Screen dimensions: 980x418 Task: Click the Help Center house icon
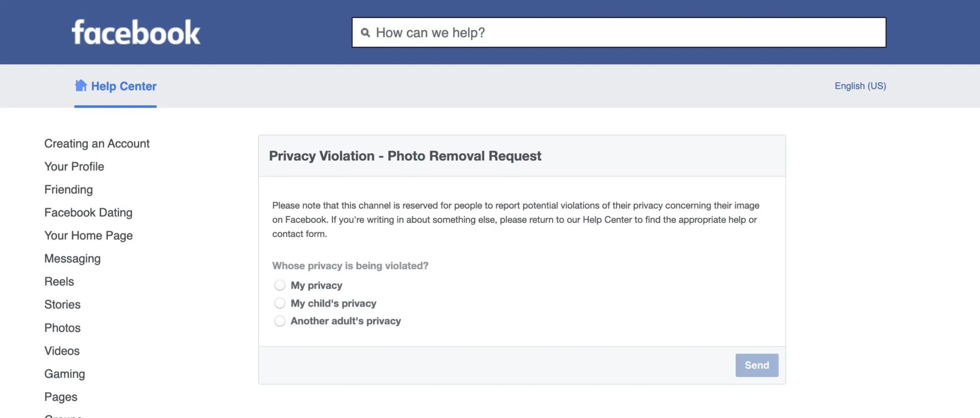[81, 85]
